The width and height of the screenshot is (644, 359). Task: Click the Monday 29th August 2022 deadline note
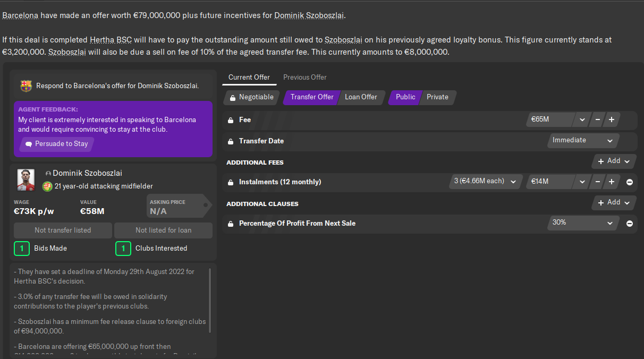click(x=104, y=276)
